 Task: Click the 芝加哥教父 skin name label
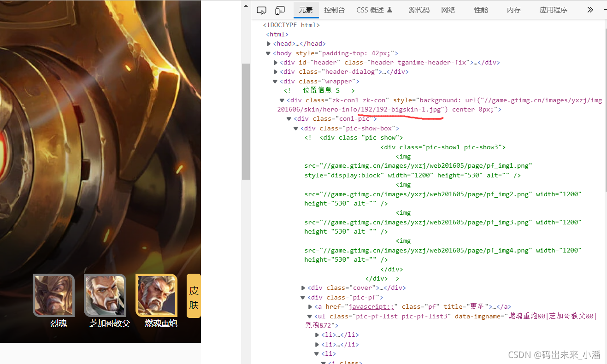point(110,323)
